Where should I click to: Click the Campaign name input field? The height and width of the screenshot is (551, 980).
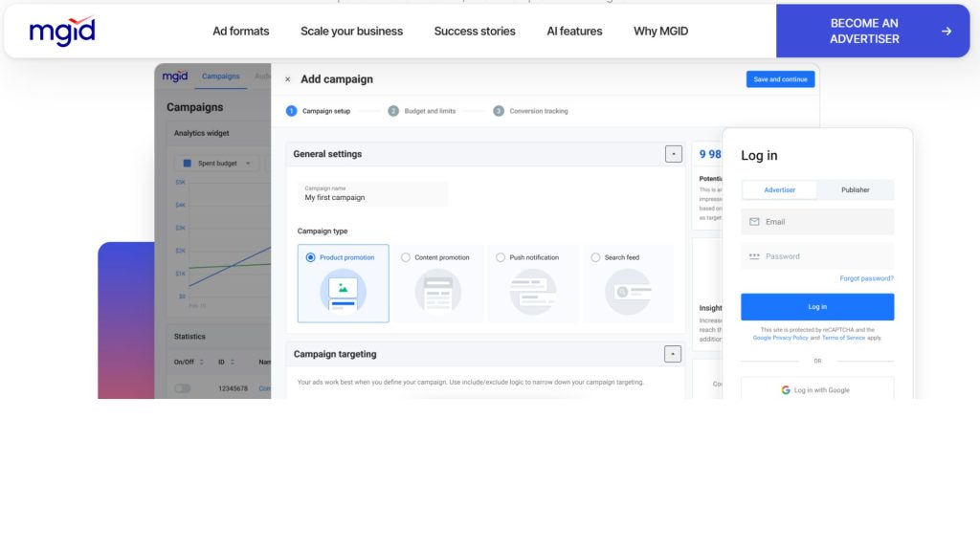click(372, 193)
